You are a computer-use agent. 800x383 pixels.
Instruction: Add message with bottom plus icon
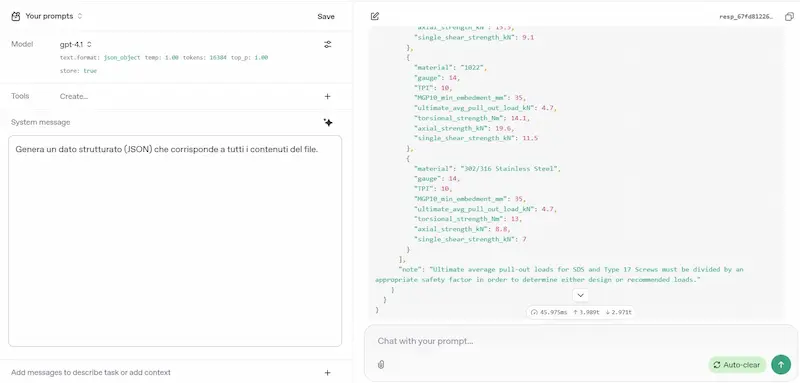328,373
